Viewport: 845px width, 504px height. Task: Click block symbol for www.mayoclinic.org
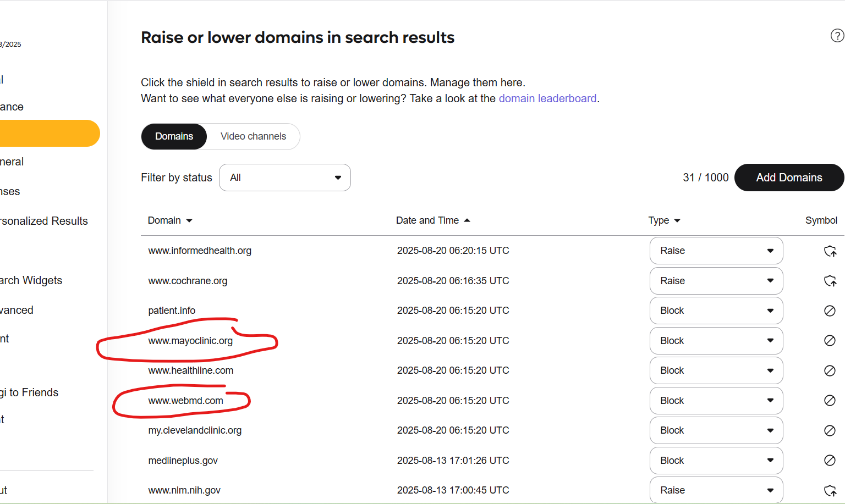(x=830, y=341)
